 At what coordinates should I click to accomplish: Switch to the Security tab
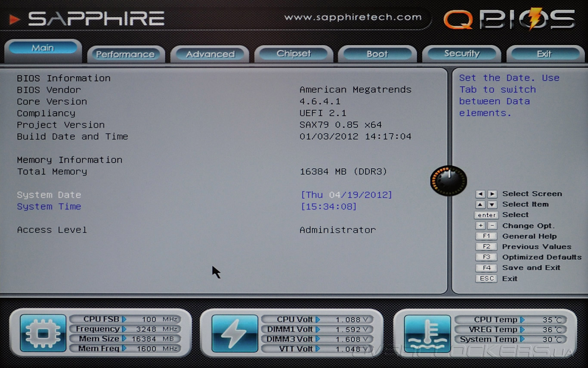pos(461,54)
